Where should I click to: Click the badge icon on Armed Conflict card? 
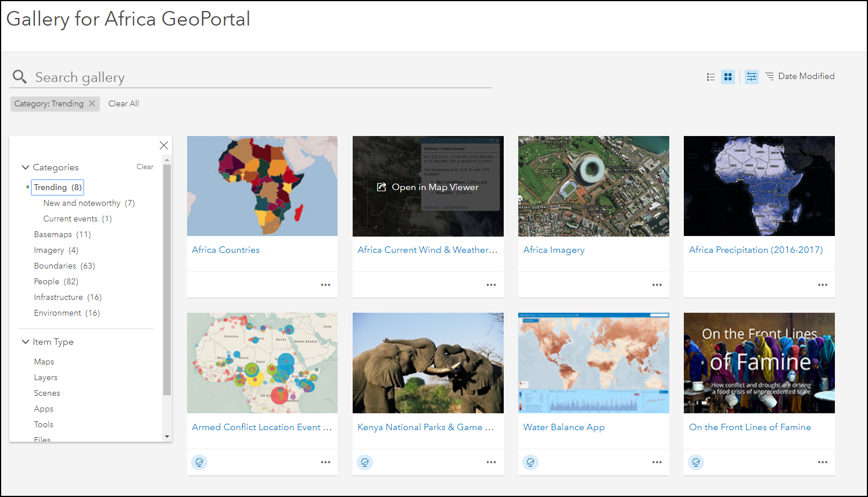[199, 462]
